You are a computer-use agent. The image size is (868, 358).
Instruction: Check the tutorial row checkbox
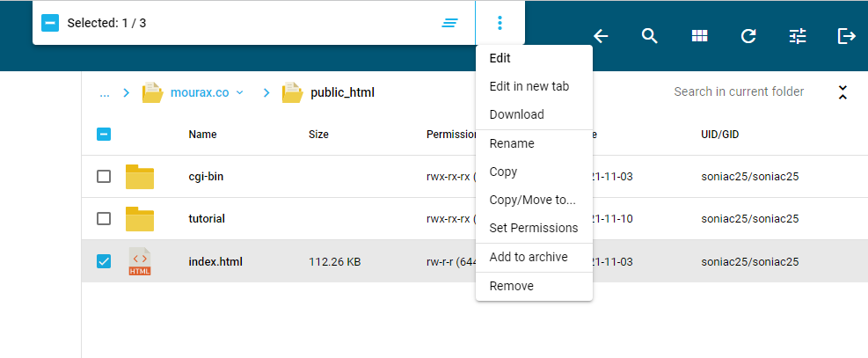tap(104, 218)
